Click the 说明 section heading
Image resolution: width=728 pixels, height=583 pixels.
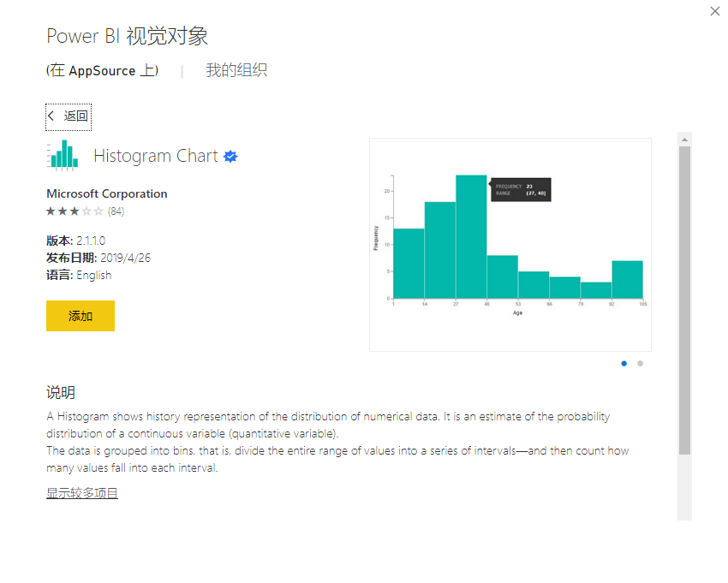61,393
